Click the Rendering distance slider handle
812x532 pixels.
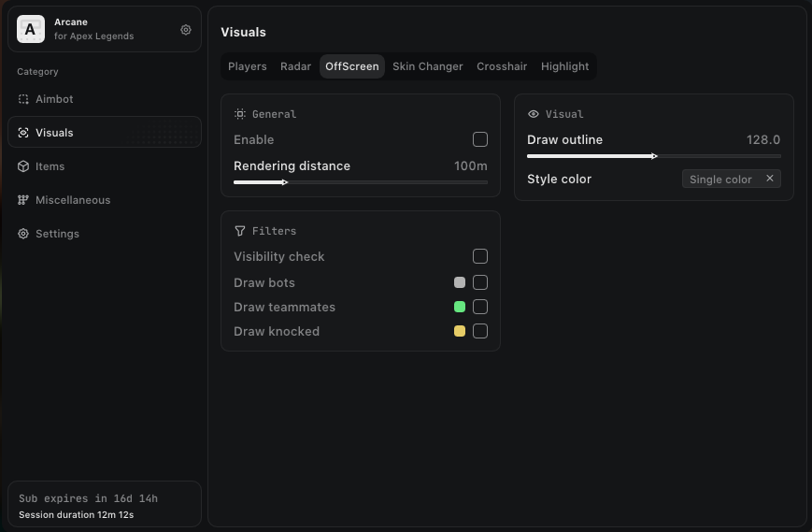coord(284,182)
